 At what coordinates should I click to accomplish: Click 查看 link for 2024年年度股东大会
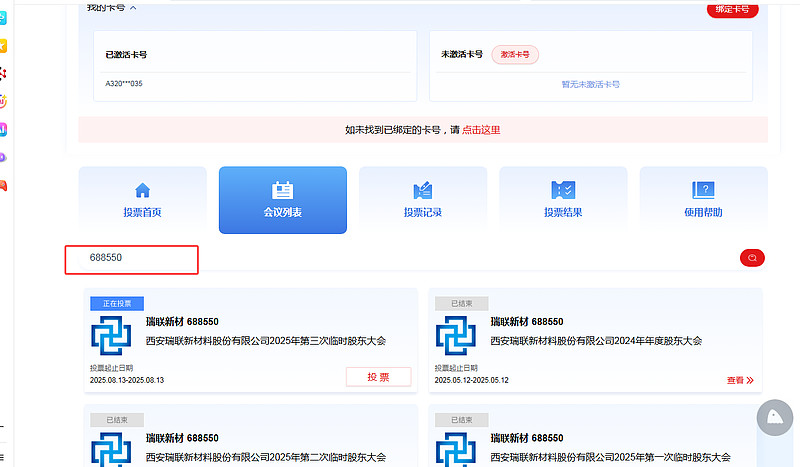tap(740, 380)
